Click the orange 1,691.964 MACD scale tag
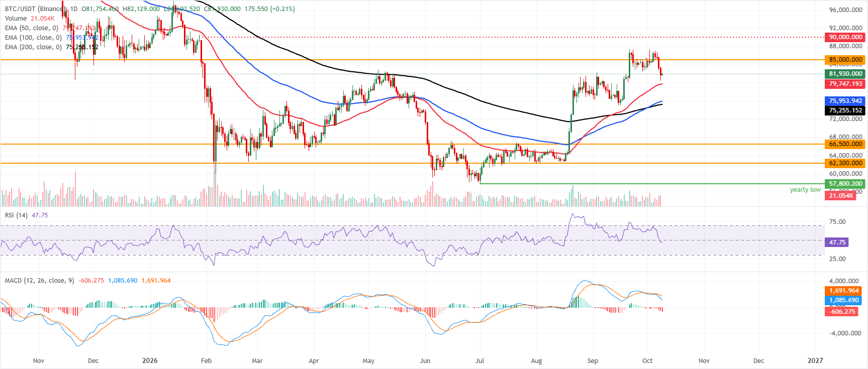Viewport: 868px width, 369px height. point(844,291)
